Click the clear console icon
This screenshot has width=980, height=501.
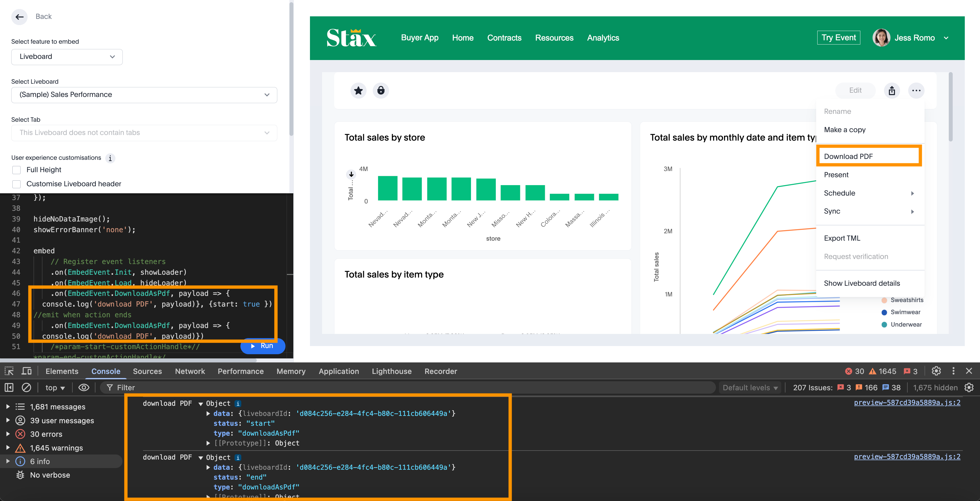[x=26, y=387]
